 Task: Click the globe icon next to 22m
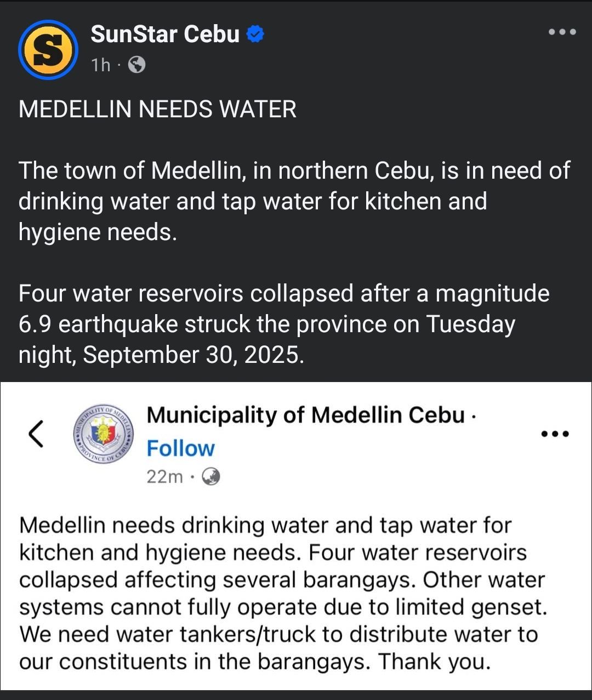pos(211,477)
